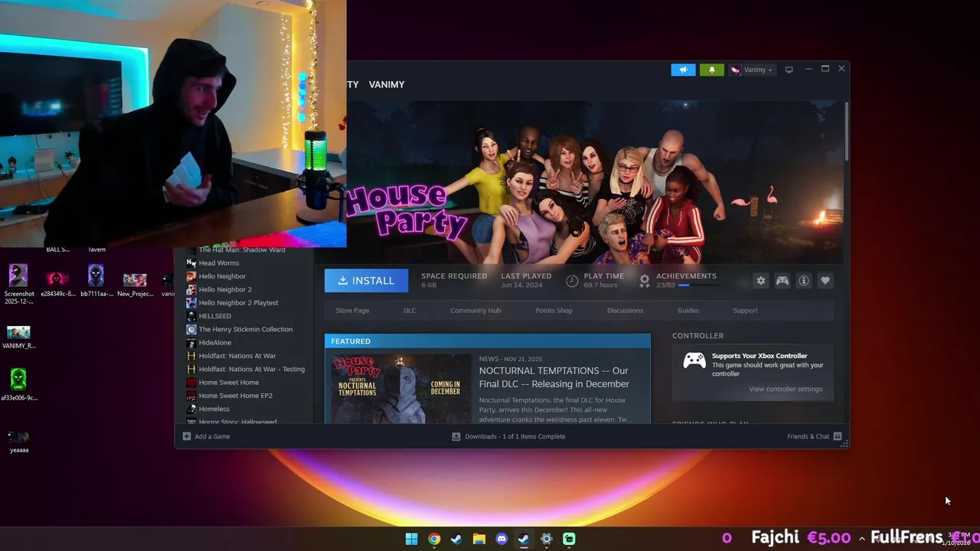Click the Xbox controller support icon
This screenshot has width=980, height=551.
coord(694,360)
